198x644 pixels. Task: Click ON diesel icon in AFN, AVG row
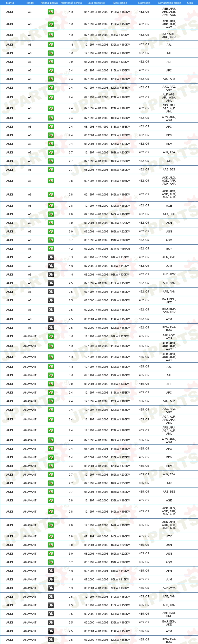(x=51, y=257)
